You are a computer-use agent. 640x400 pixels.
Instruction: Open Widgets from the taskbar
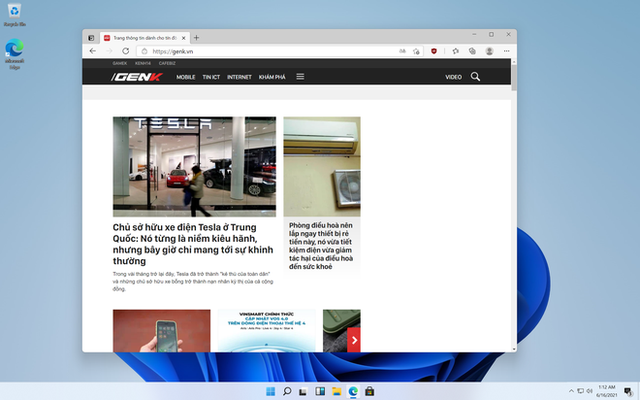pos(320,391)
